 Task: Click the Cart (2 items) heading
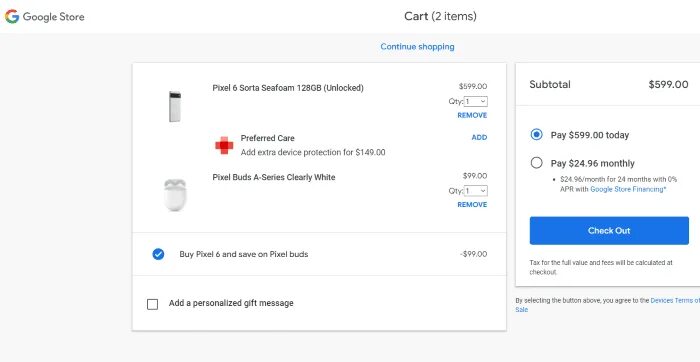point(440,17)
